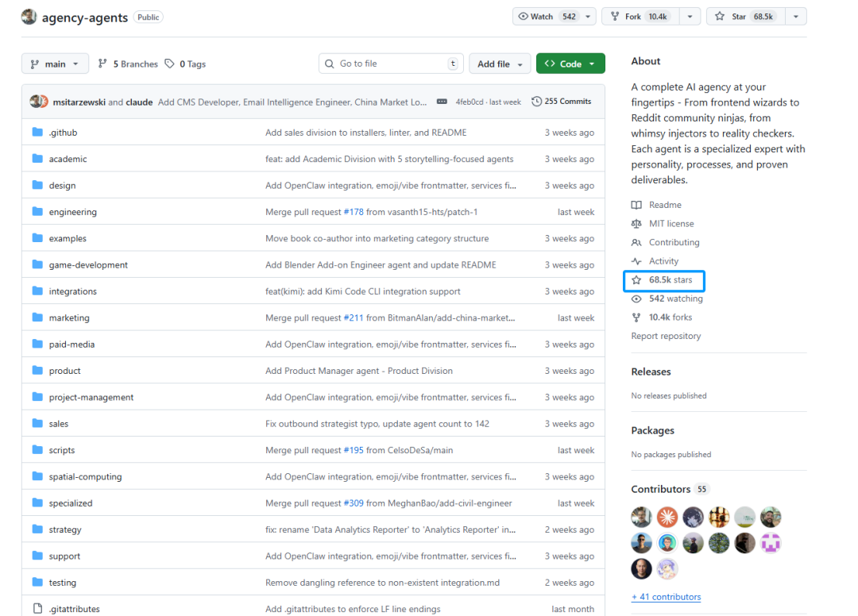The image size is (858, 616).
Task: Click the + 41 contributors link
Action: click(x=666, y=597)
